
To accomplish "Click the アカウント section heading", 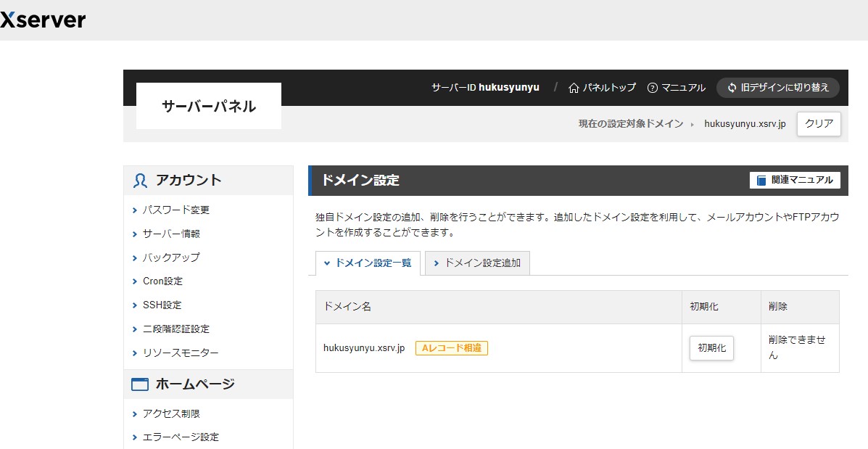I will pos(208,181).
